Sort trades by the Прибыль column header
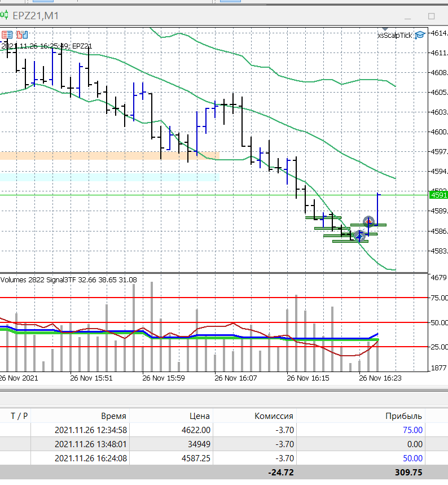448x485 pixels. 403,416
